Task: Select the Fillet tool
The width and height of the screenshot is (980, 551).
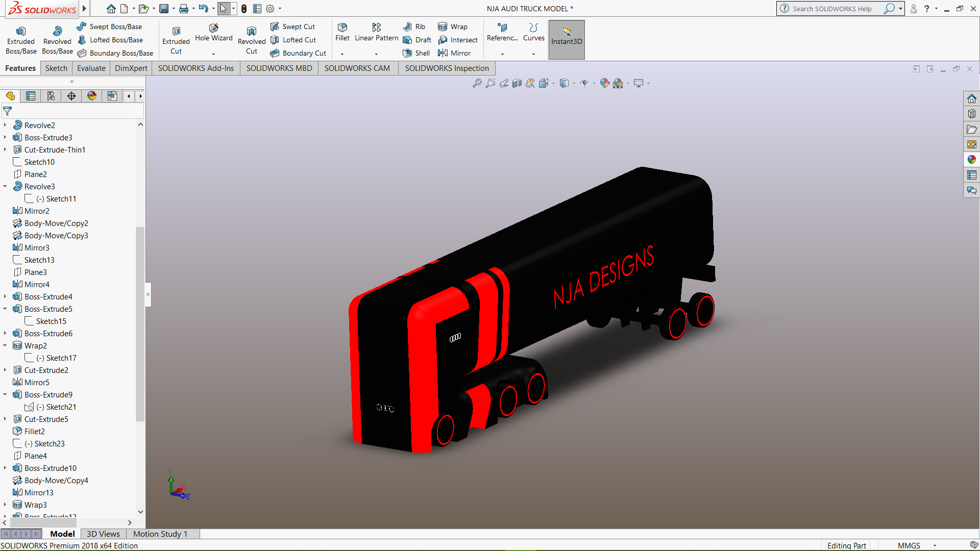Action: pos(342,33)
